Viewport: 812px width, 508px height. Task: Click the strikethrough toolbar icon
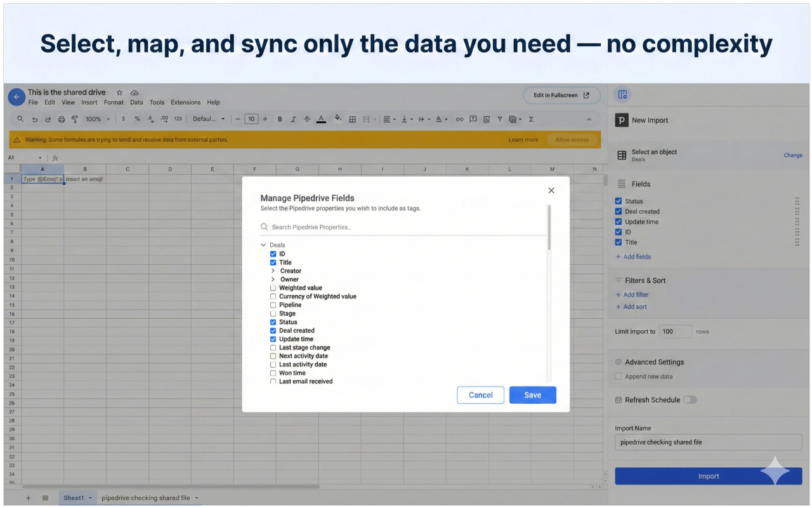pos(307,119)
